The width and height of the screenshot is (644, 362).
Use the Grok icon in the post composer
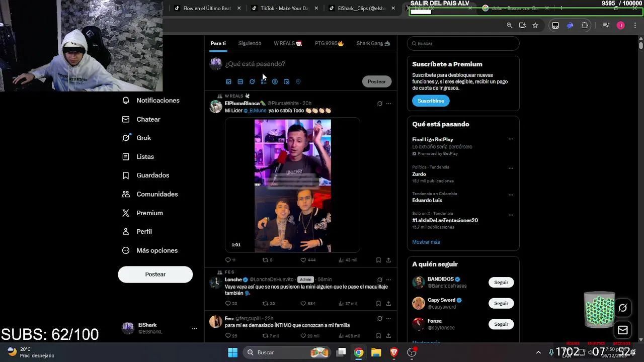(x=252, y=81)
